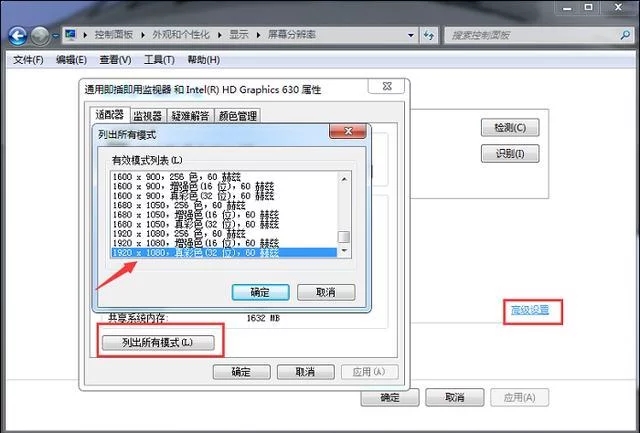Viewport: 640px width, 433px height.
Task: Click the Forward navigation arrow
Action: tap(41, 35)
